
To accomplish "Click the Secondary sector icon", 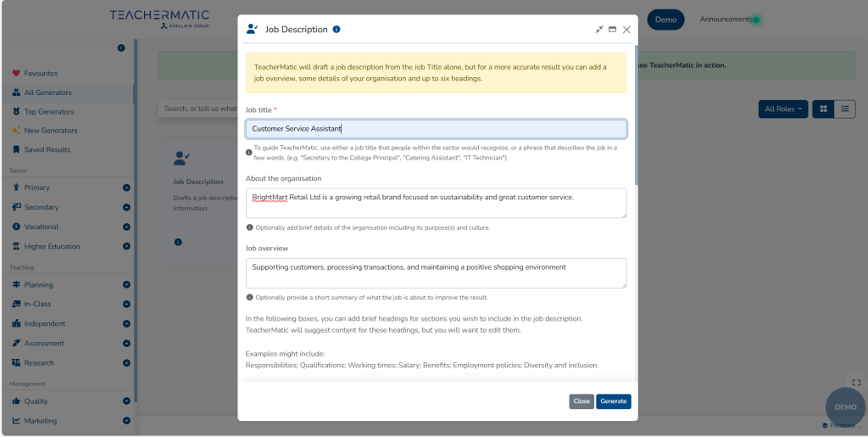I will pos(16,206).
